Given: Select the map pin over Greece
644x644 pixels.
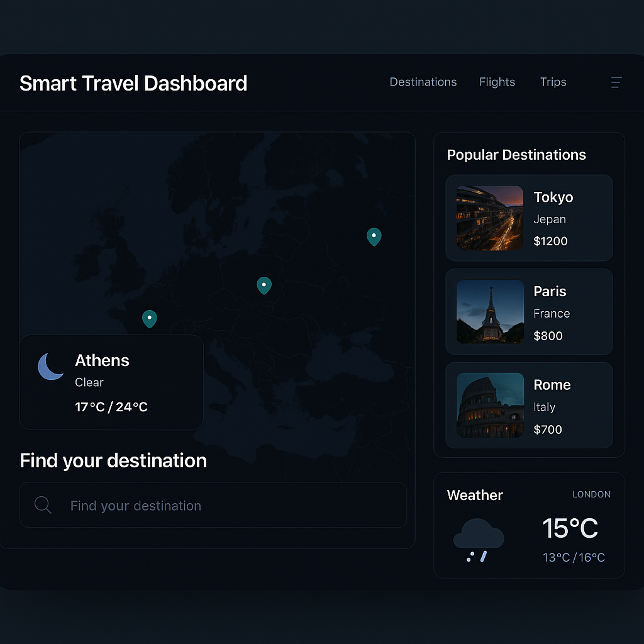Looking at the screenshot, I should (150, 318).
